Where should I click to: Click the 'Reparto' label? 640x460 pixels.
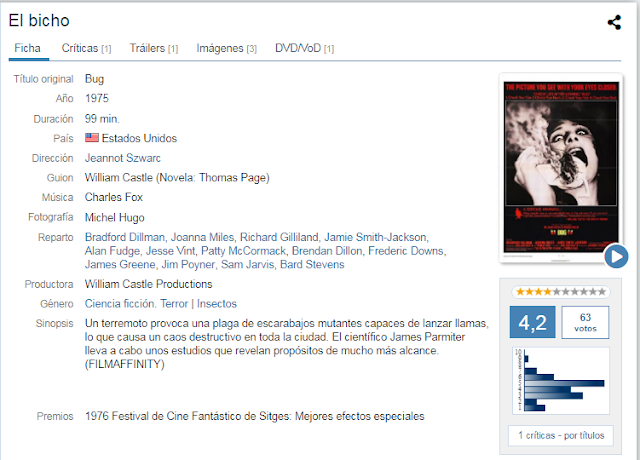tap(56, 237)
